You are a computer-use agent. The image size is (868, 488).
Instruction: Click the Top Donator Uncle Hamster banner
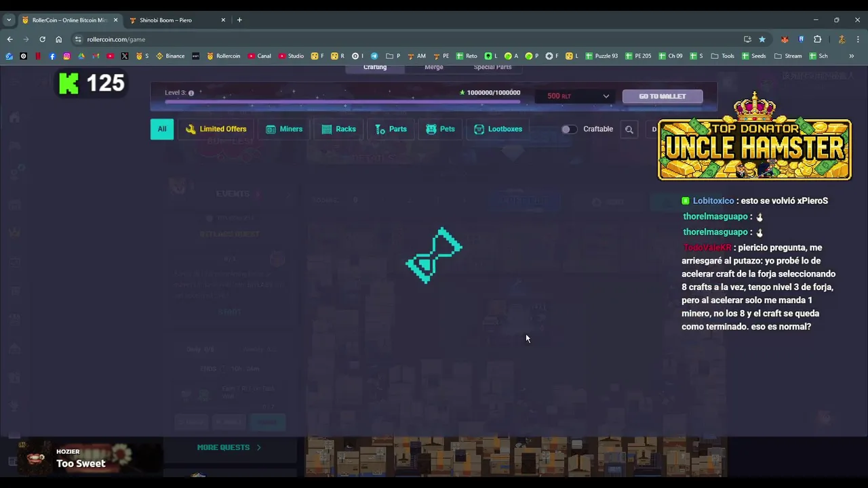tap(755, 137)
